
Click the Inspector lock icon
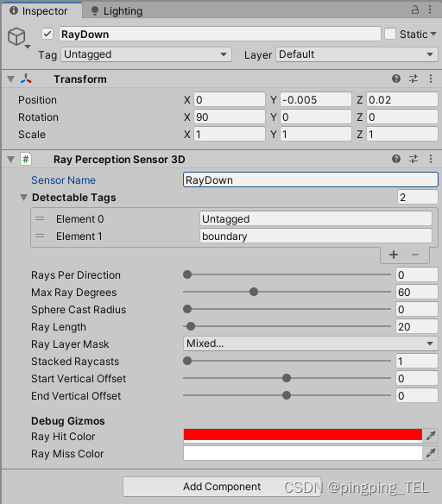pos(415,10)
